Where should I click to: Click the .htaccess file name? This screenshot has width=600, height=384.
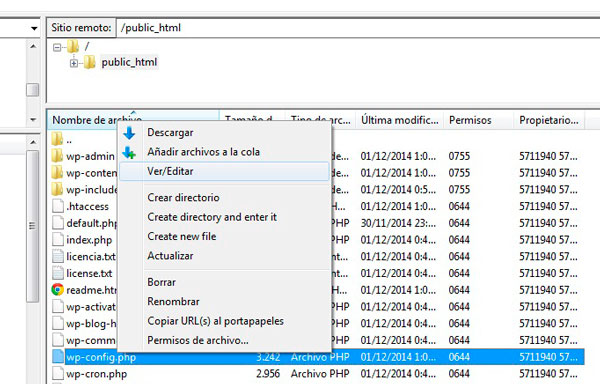pyautogui.click(x=88, y=207)
